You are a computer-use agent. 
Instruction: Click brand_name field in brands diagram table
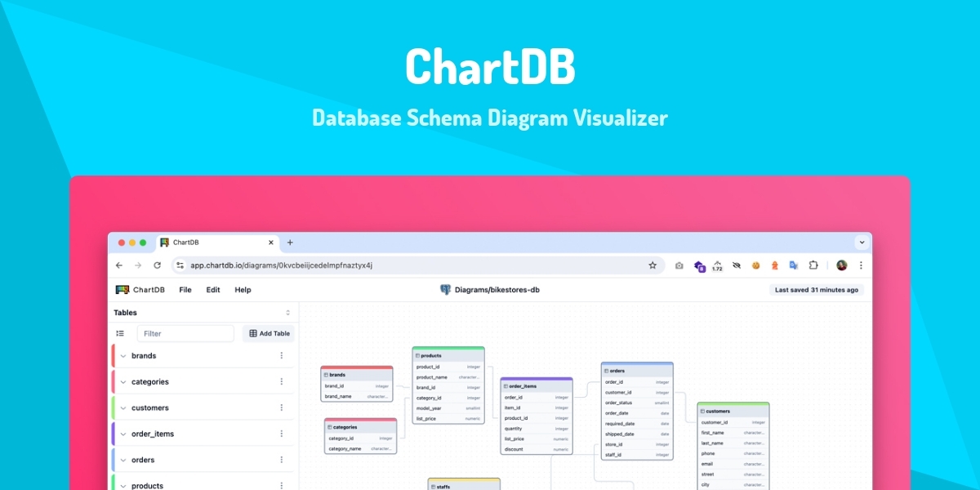tap(357, 396)
